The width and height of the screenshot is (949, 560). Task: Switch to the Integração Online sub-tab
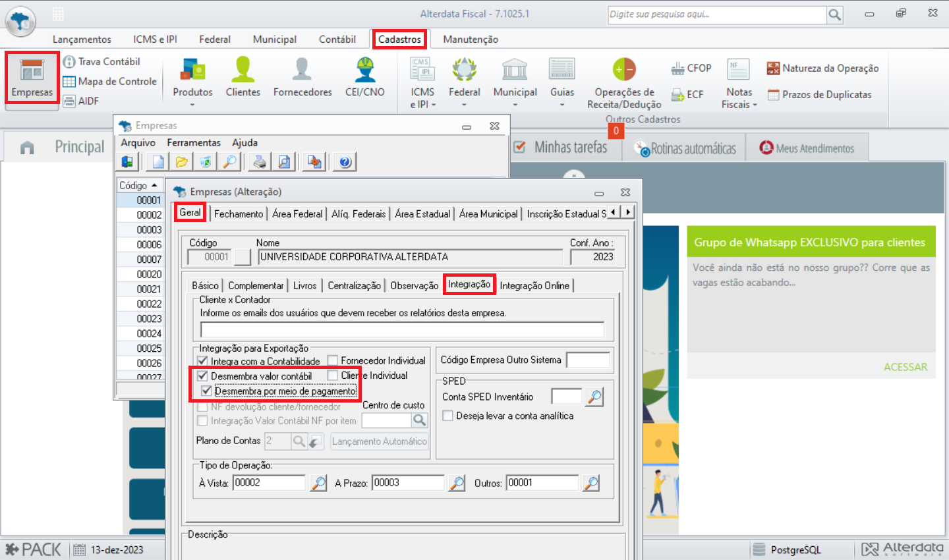534,285
